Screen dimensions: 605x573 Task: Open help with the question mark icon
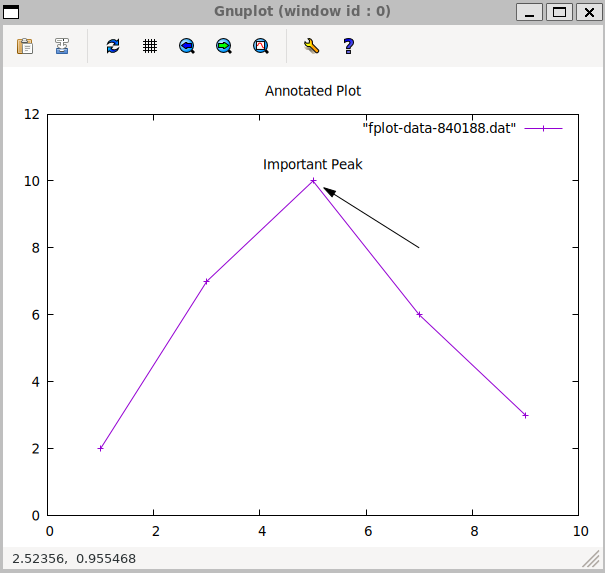348,46
